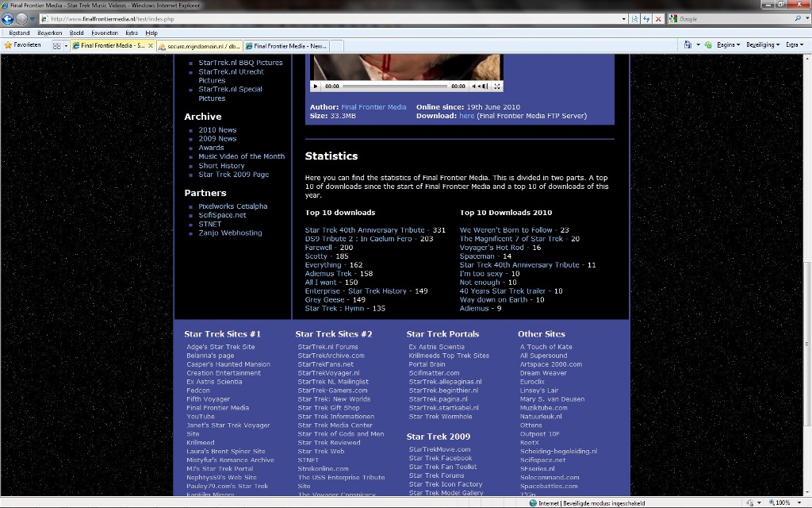
Task: Open the Extra menu in menu bar
Action: tap(132, 33)
